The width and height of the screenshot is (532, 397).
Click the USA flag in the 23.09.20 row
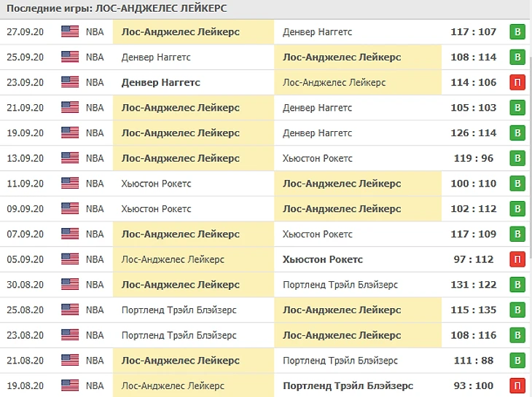click(70, 82)
